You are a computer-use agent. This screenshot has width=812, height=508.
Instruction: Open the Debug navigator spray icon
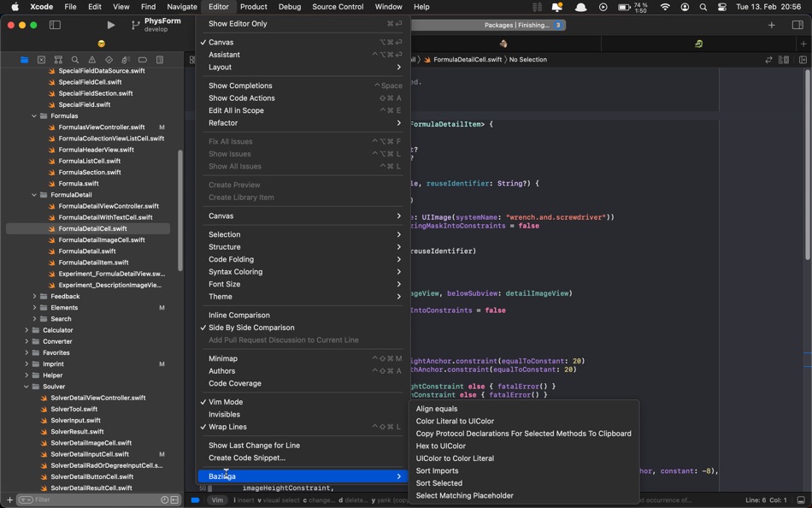pyautogui.click(x=126, y=60)
